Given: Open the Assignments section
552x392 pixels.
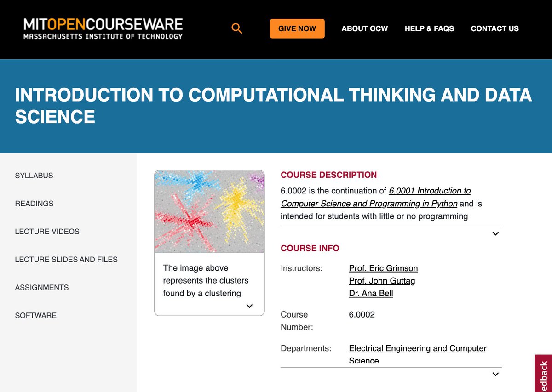Looking at the screenshot, I should click(41, 287).
